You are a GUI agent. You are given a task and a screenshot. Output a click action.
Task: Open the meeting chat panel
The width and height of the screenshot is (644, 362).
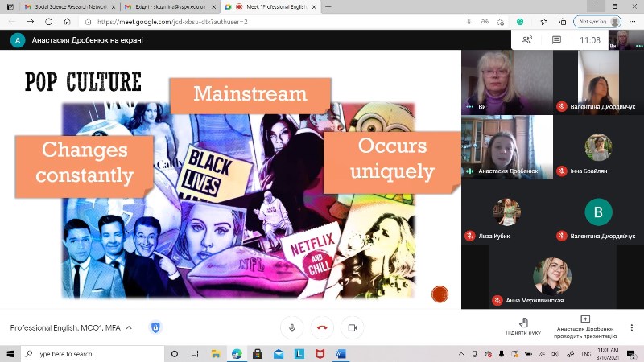point(556,39)
